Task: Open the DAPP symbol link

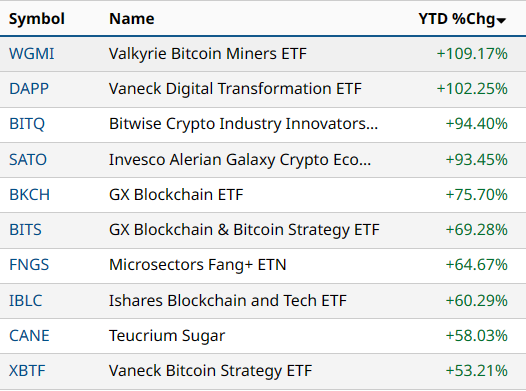Action: (29, 89)
